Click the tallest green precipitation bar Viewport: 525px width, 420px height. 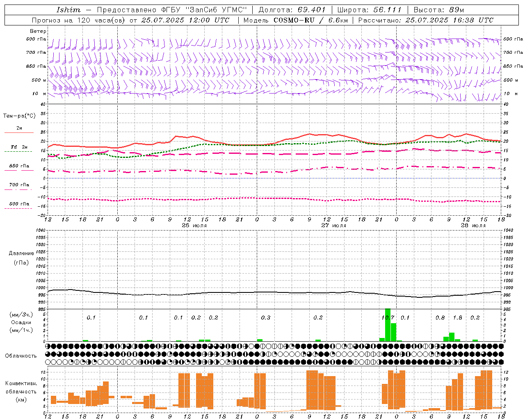(x=388, y=325)
